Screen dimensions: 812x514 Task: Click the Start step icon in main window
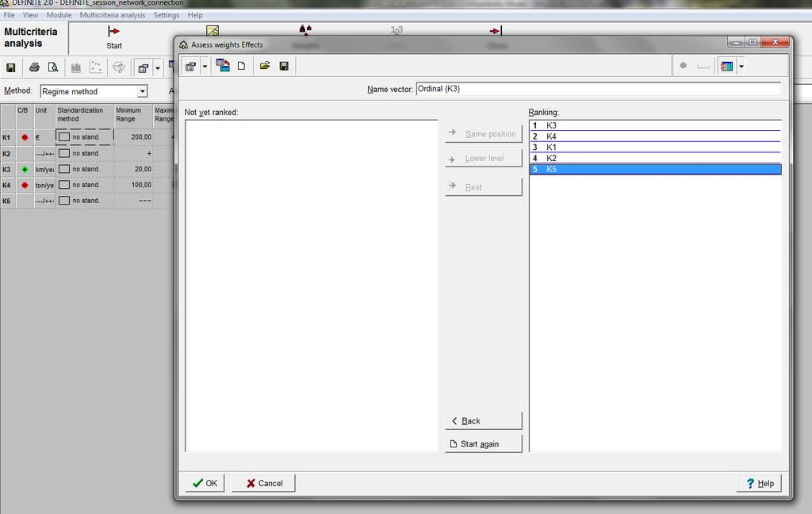coord(114,32)
